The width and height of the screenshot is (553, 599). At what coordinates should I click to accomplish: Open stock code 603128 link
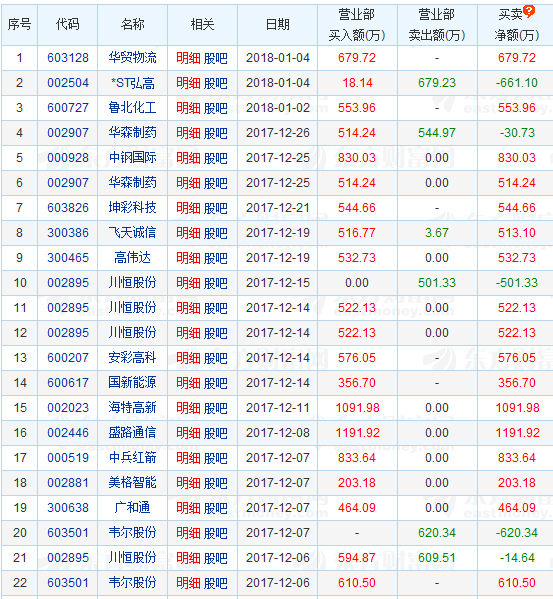pos(68,58)
